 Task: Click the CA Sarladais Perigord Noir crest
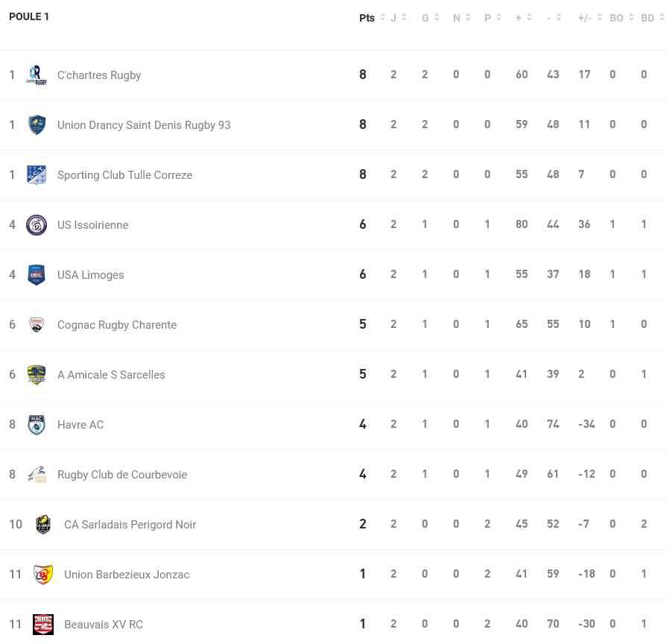tap(43, 525)
